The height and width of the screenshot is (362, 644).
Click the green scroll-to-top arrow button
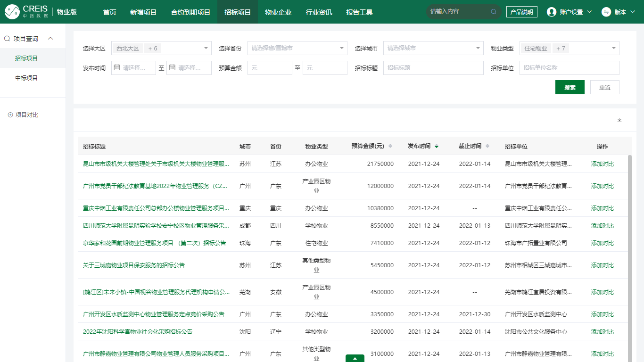tap(355, 358)
